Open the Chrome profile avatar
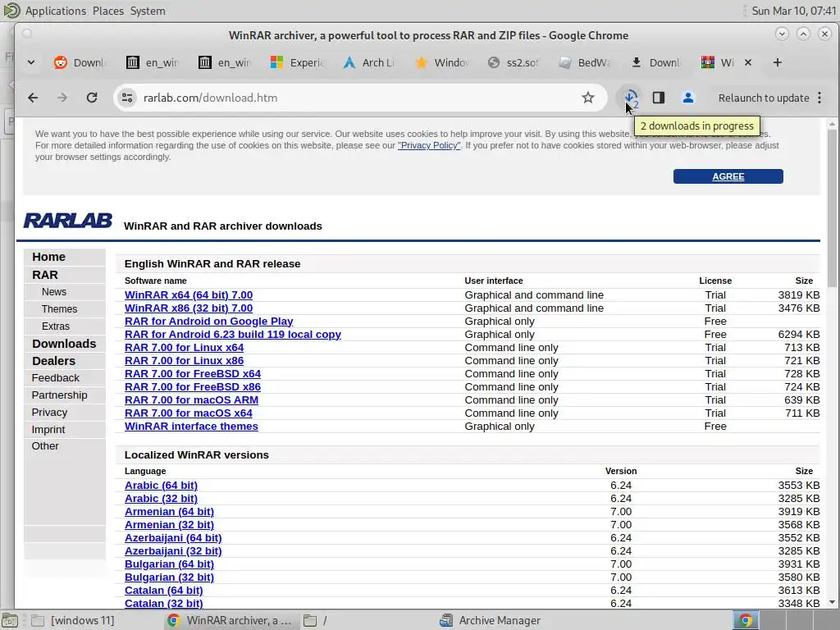The image size is (840, 630). [688, 98]
